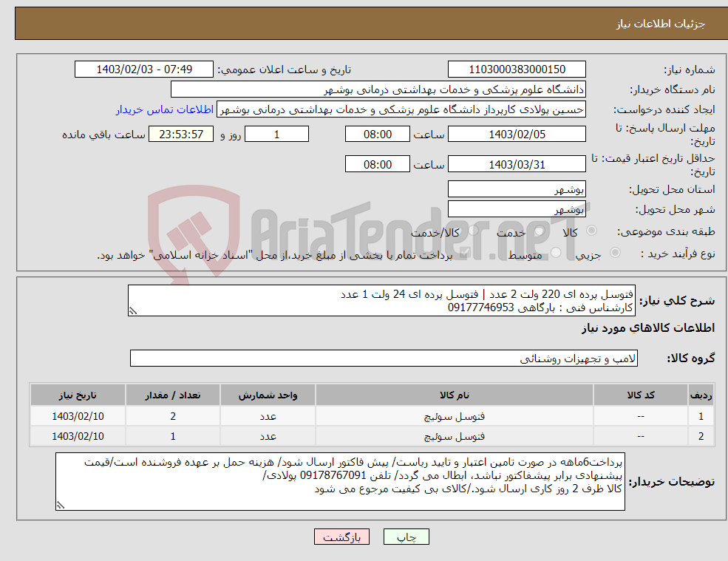Click the delivery city field بوشهر

coord(517,209)
